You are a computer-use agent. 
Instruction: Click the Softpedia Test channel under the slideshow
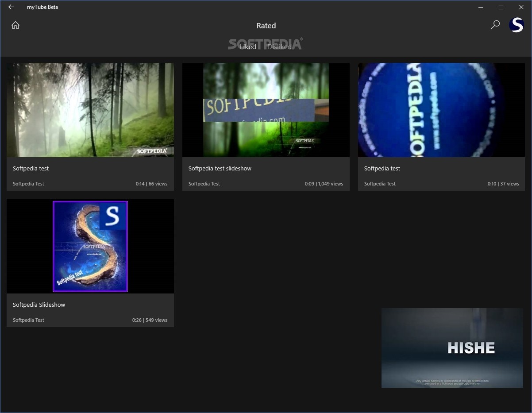[28, 320]
